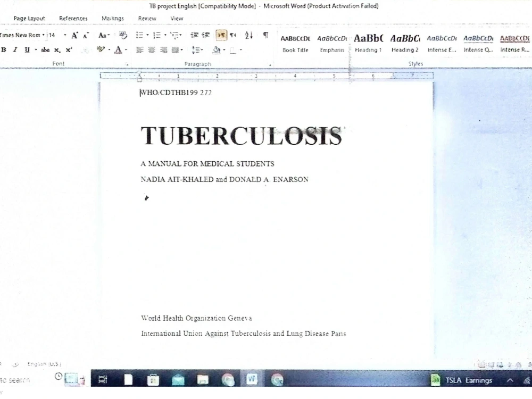
Task: Open the Change Case menu
Action: 104,35
